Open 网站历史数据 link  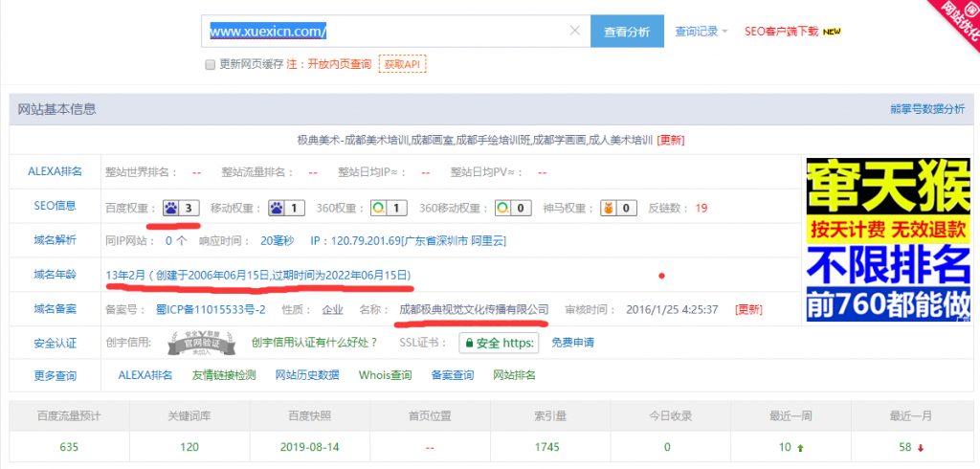[x=307, y=375]
